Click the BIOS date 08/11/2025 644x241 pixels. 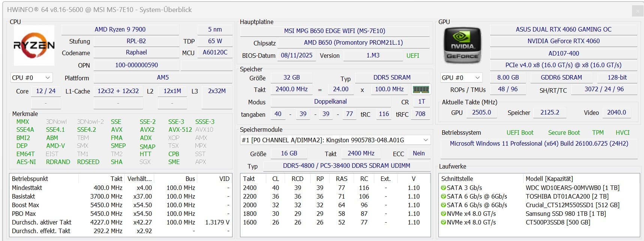point(296,55)
